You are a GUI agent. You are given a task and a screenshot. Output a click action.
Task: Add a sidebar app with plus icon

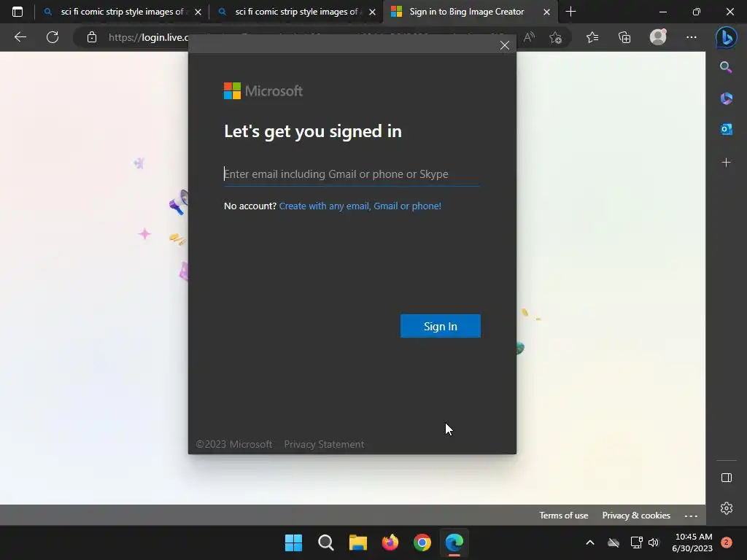(x=726, y=163)
